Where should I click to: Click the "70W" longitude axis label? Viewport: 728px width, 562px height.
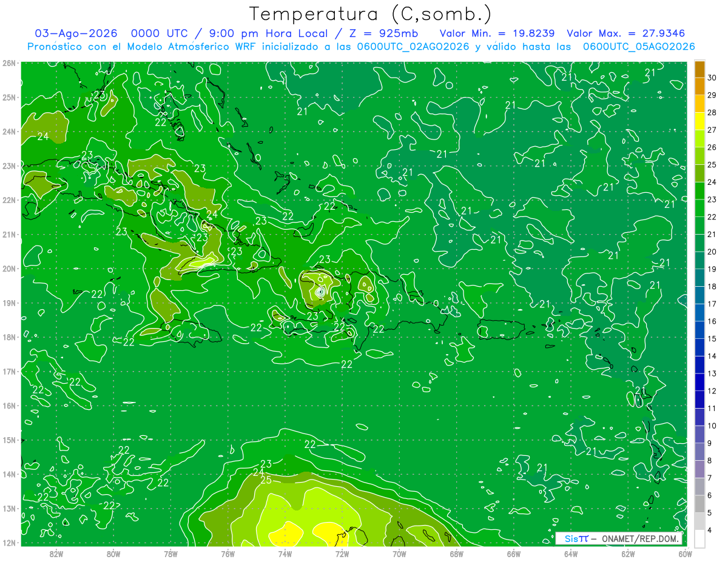[399, 553]
